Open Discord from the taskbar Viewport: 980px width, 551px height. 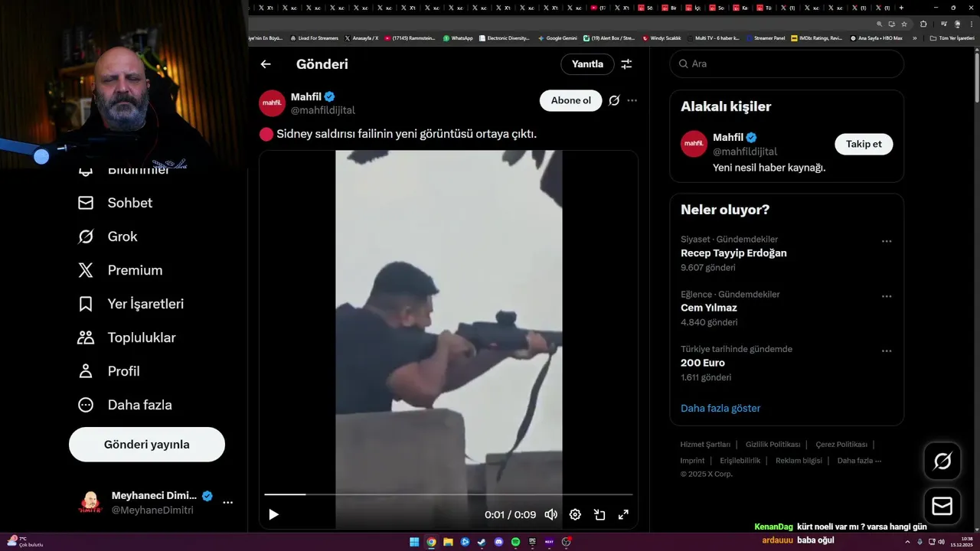[498, 542]
